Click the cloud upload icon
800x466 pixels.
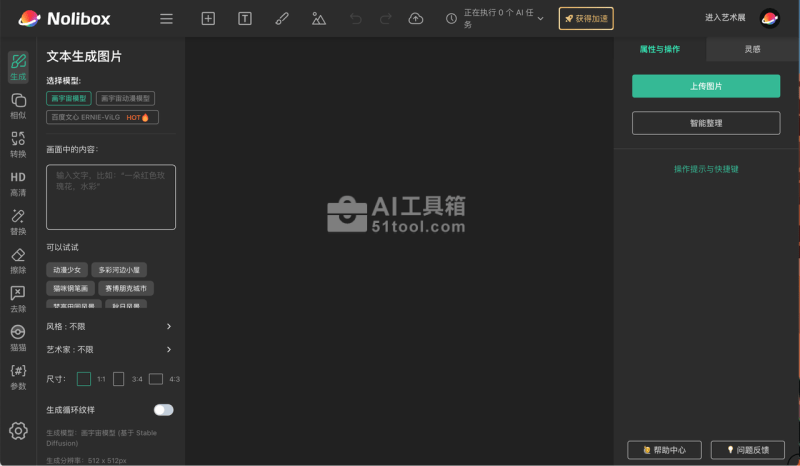click(x=416, y=18)
